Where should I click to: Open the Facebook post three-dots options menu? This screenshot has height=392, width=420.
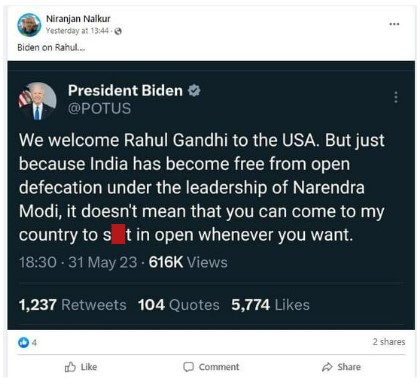(394, 24)
